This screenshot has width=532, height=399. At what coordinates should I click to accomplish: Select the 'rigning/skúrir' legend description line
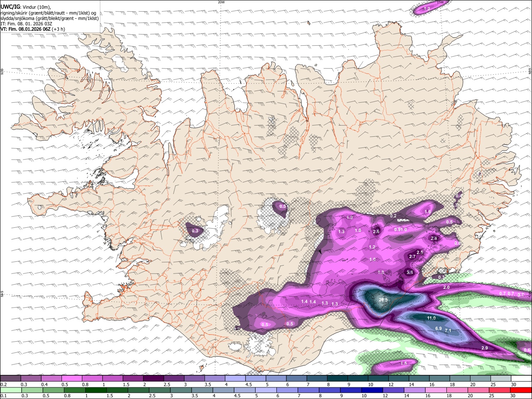(x=48, y=13)
